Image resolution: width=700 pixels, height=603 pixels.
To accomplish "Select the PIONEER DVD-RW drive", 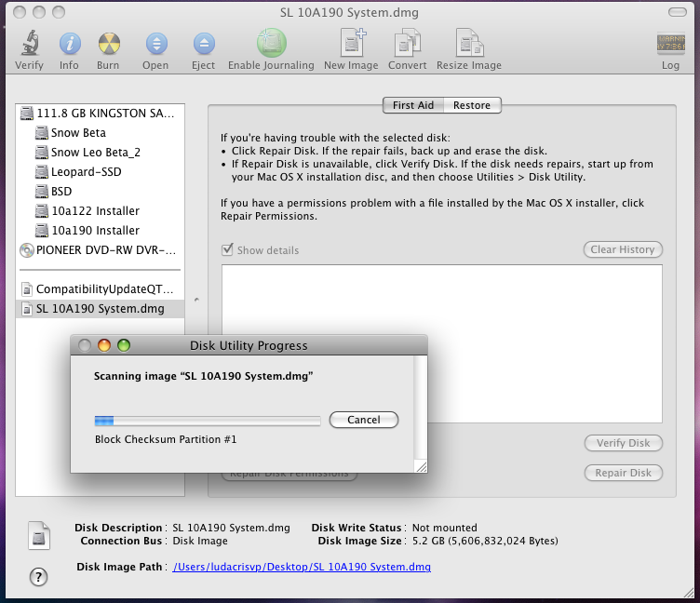I will [x=100, y=250].
